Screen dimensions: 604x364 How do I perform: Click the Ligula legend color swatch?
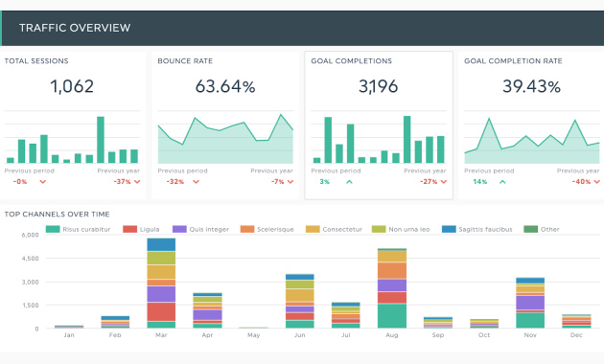(x=129, y=229)
